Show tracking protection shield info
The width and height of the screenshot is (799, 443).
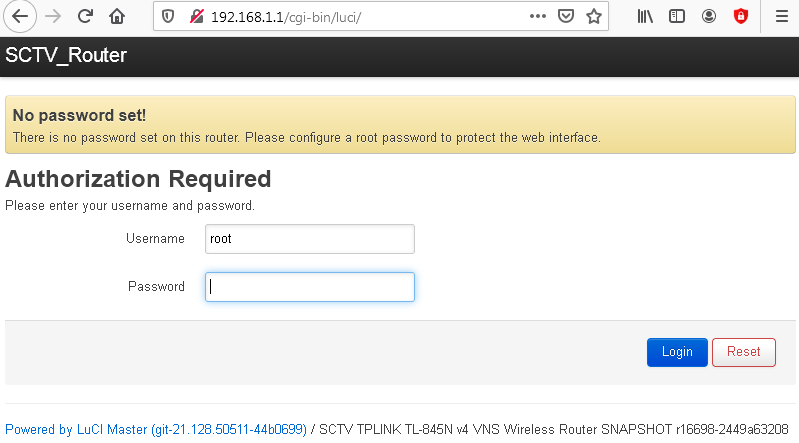(168, 17)
